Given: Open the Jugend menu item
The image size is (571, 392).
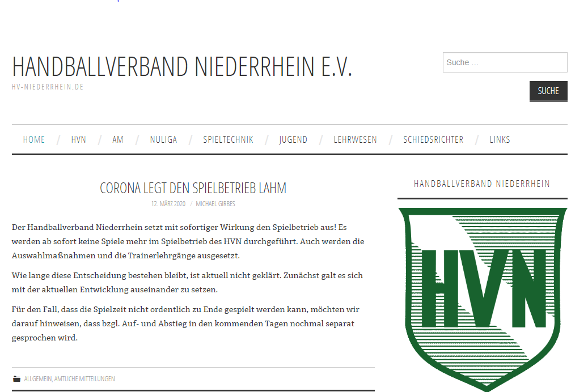Looking at the screenshot, I should (x=293, y=140).
